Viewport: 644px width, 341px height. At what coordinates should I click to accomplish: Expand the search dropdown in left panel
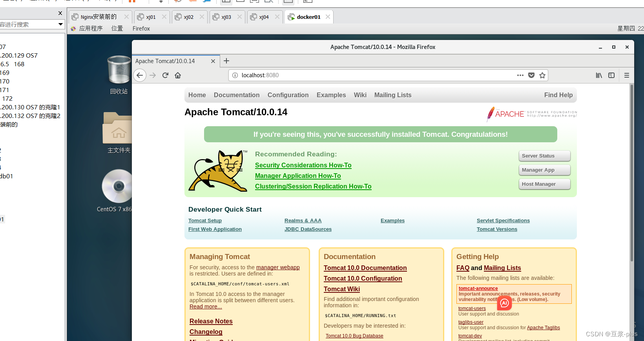pos(60,24)
